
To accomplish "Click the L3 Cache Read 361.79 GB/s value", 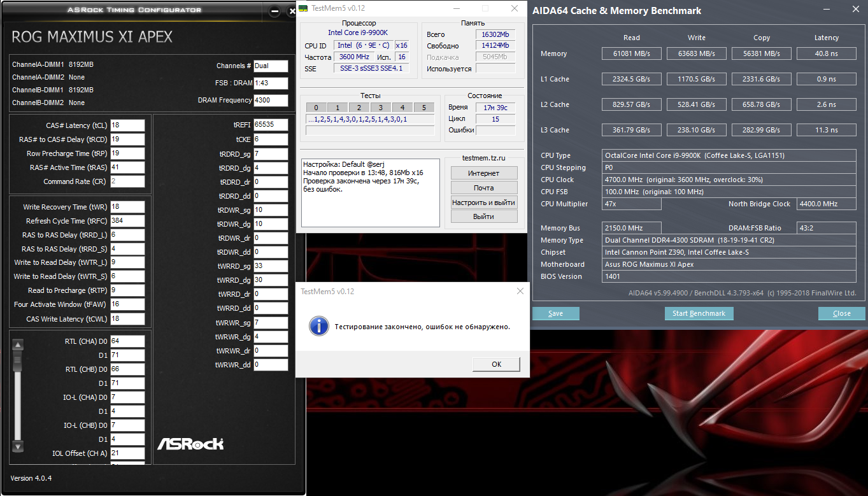I will (632, 130).
